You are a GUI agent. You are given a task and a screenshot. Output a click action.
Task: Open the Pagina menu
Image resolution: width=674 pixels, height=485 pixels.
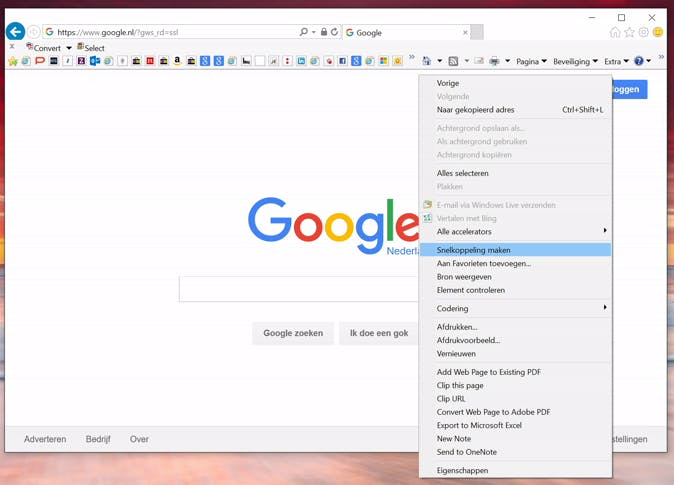[531, 61]
